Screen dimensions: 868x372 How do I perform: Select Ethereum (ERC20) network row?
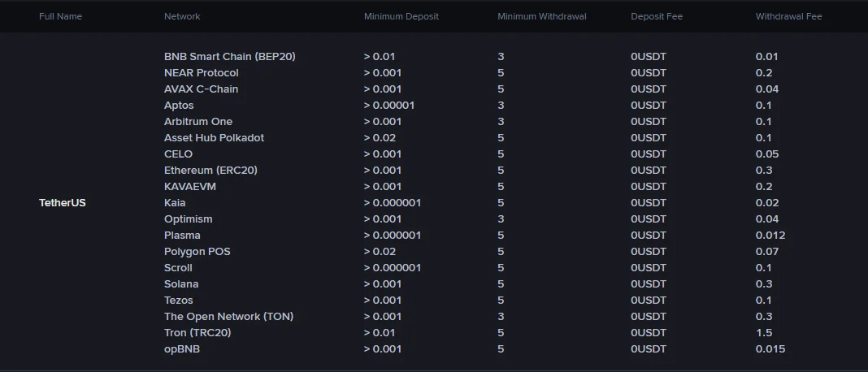pos(211,170)
